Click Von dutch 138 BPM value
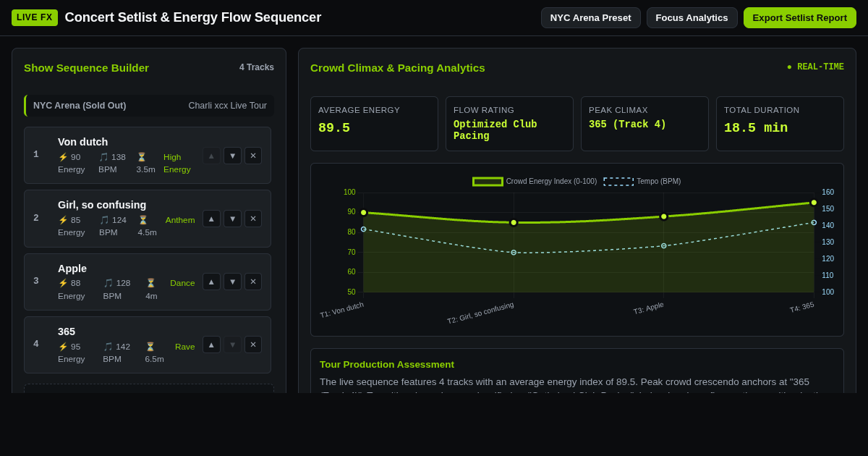The width and height of the screenshot is (868, 456). coord(112,163)
